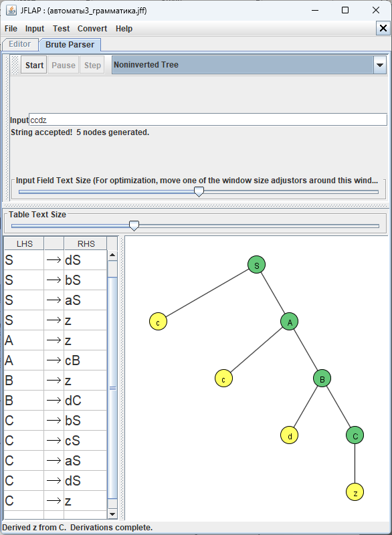This screenshot has height=535, width=392.
Task: Click the yellow c leaf under S
Action: tap(159, 322)
